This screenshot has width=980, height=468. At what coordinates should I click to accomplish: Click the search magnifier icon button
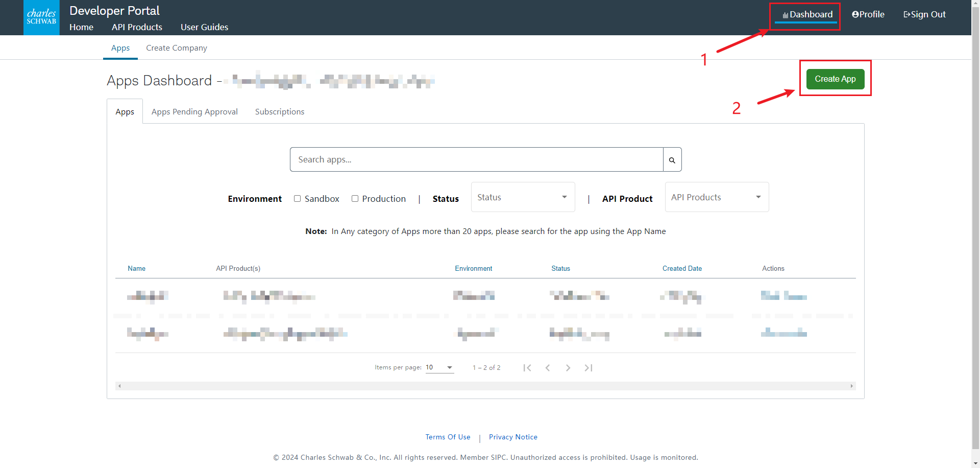672,160
